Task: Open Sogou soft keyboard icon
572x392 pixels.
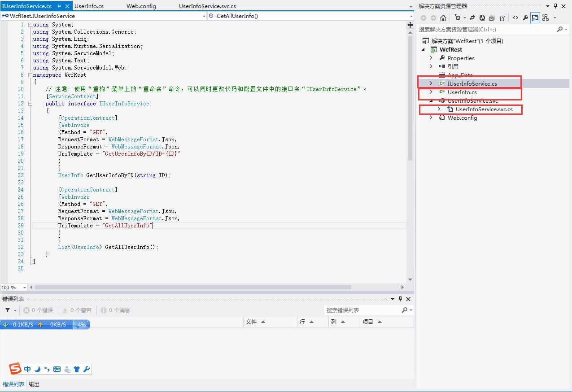Action: tap(57, 370)
